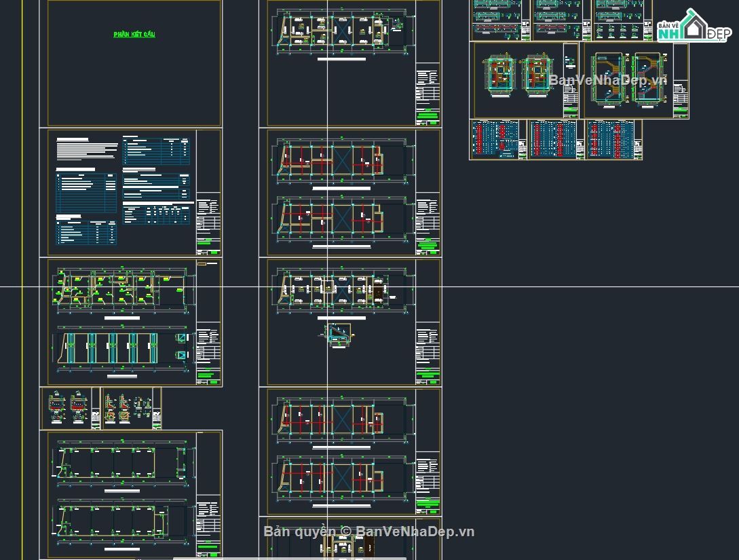Click the crosshair cursor intersection point

[x=328, y=286]
